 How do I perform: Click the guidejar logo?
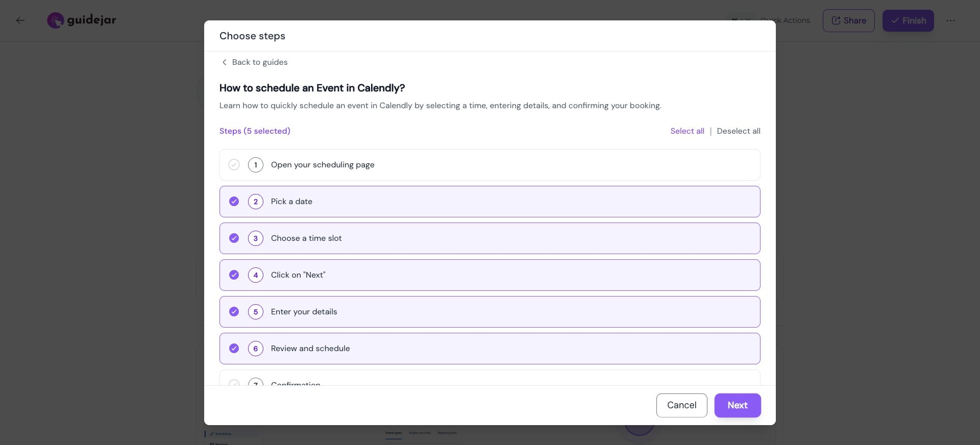[82, 20]
